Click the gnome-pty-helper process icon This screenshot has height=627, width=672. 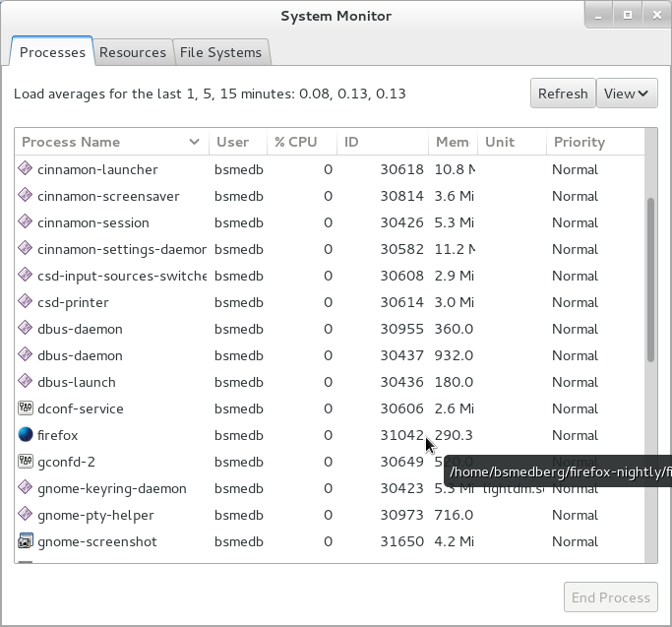(x=26, y=514)
